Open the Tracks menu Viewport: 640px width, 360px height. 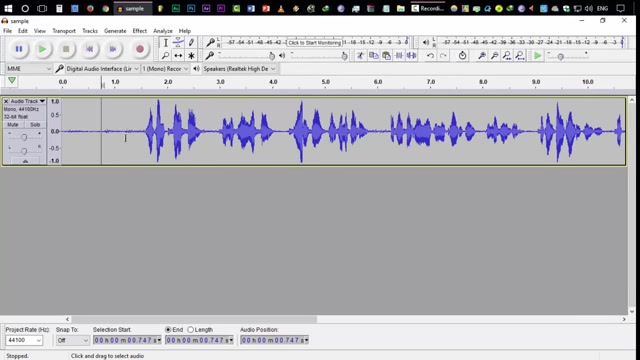pos(90,31)
